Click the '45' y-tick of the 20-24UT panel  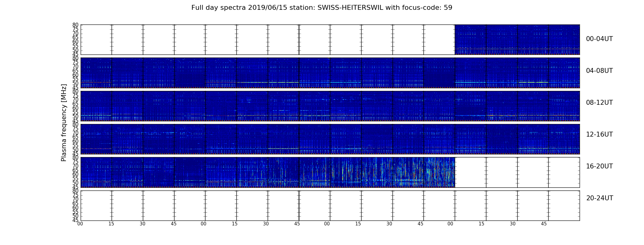[75, 220]
